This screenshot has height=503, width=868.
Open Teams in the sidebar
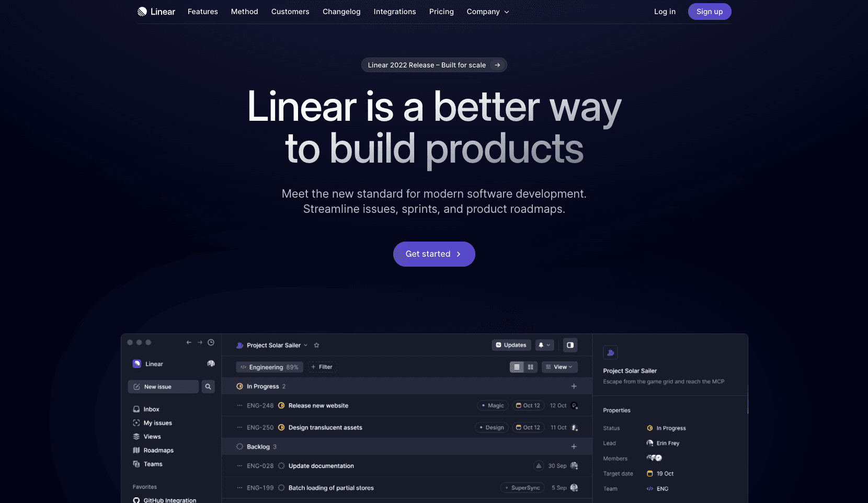(x=148, y=464)
